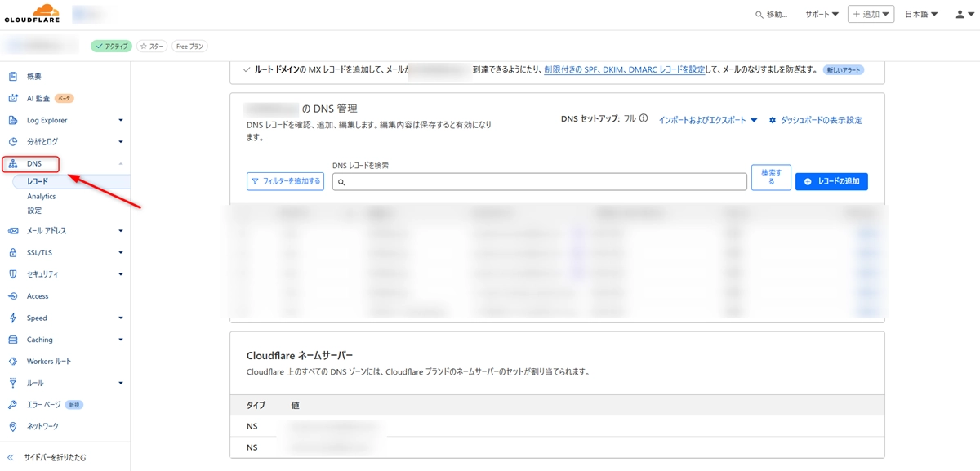The image size is (980, 471).
Task: Toggle the スター button for the domain
Action: click(x=151, y=47)
